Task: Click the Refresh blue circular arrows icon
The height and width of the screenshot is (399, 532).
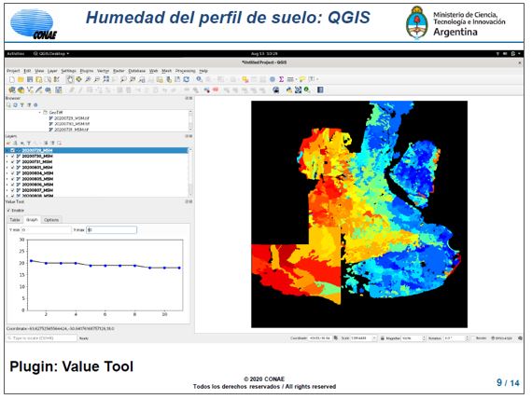Action: 187,79
